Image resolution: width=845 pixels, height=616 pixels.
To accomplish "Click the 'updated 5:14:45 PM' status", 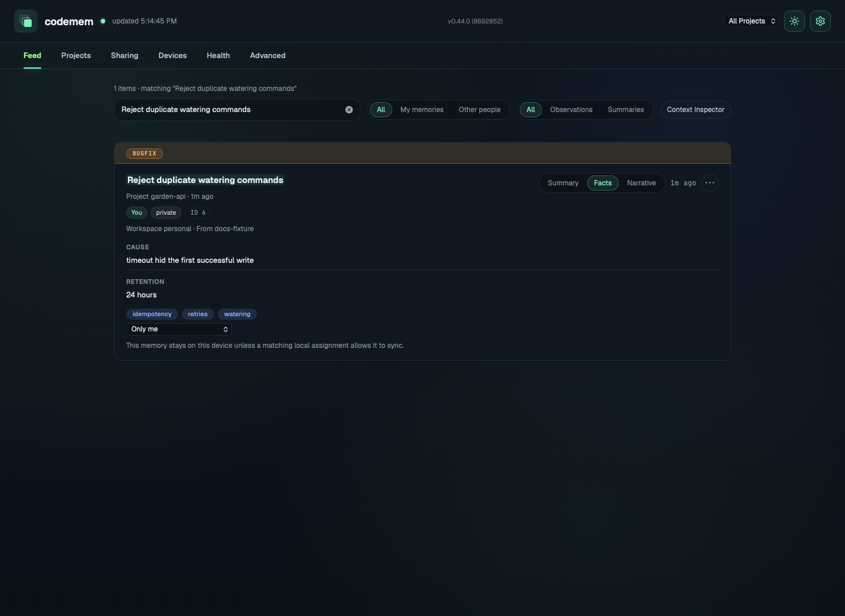I will pyautogui.click(x=144, y=21).
